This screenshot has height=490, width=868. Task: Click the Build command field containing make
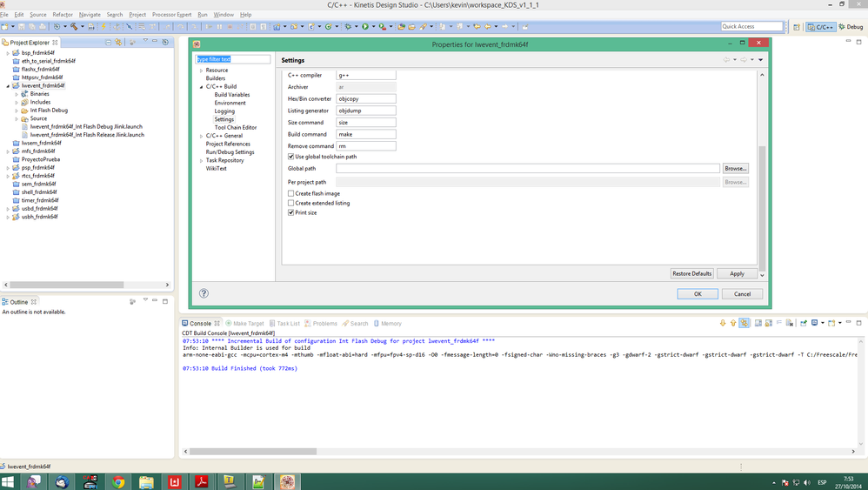pos(366,134)
